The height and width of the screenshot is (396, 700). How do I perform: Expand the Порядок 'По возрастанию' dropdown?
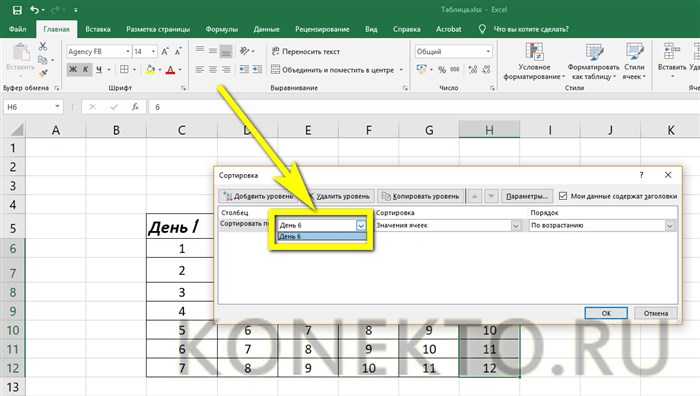click(x=670, y=225)
